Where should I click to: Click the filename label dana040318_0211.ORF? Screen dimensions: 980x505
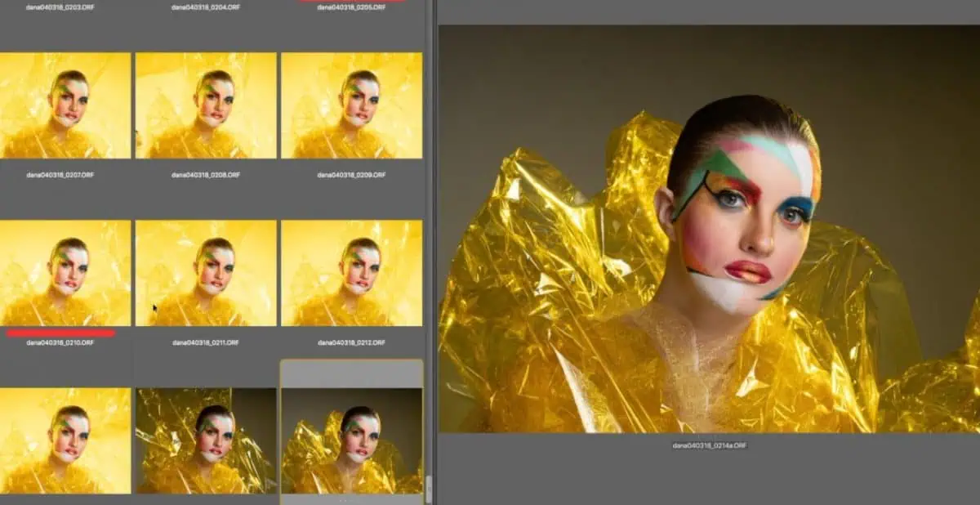206,342
